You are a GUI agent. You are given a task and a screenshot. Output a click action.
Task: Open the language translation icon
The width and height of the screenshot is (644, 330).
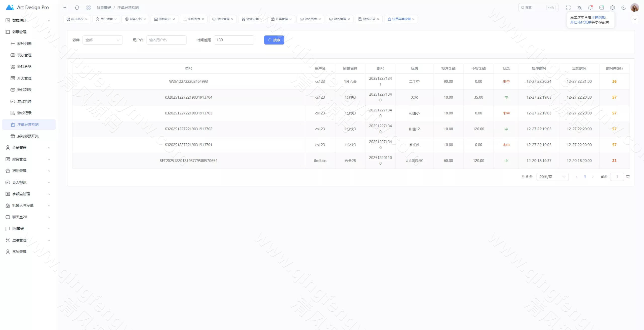coord(579,8)
